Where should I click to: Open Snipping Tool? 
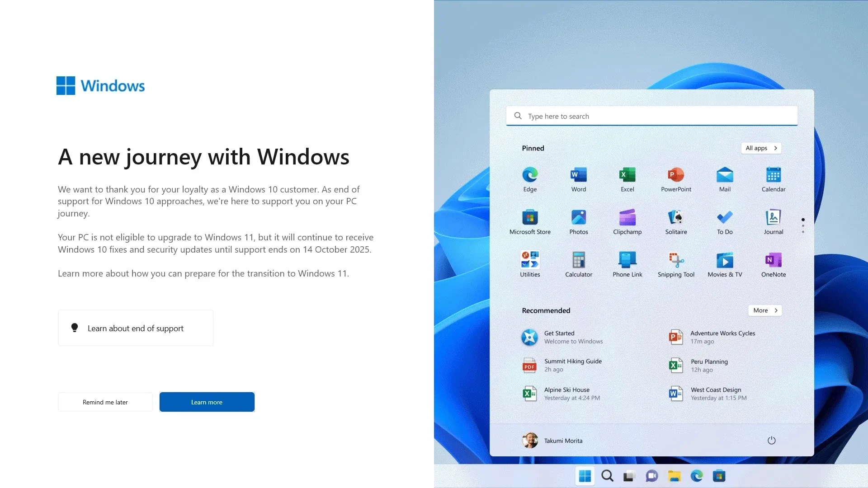676,263
